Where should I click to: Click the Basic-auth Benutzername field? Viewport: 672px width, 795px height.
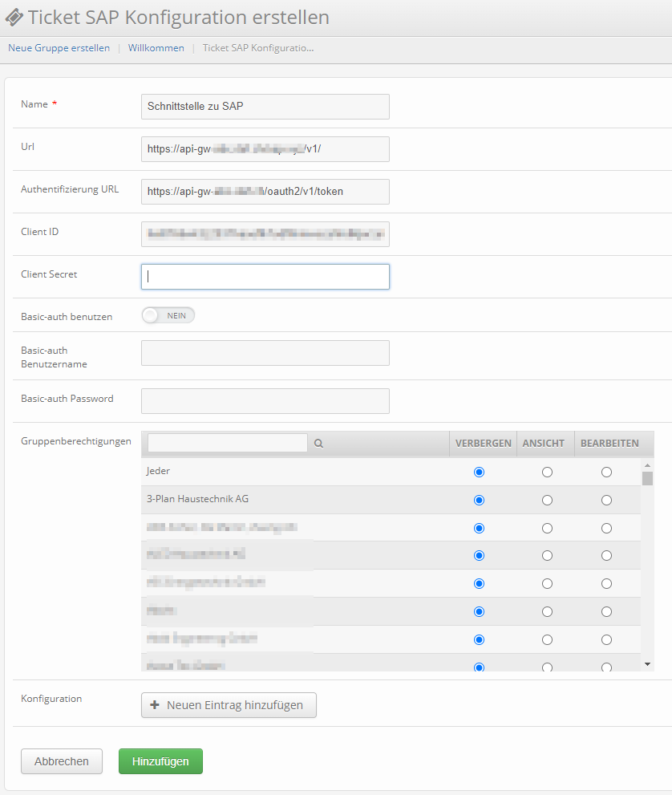(x=265, y=353)
